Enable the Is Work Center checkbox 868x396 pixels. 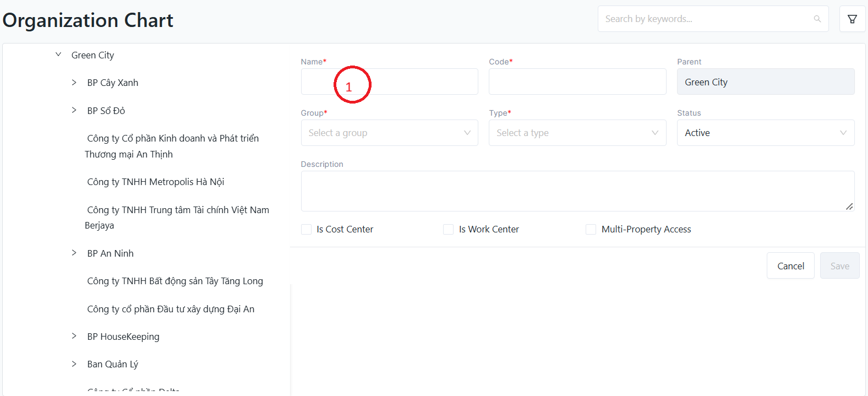click(x=449, y=229)
